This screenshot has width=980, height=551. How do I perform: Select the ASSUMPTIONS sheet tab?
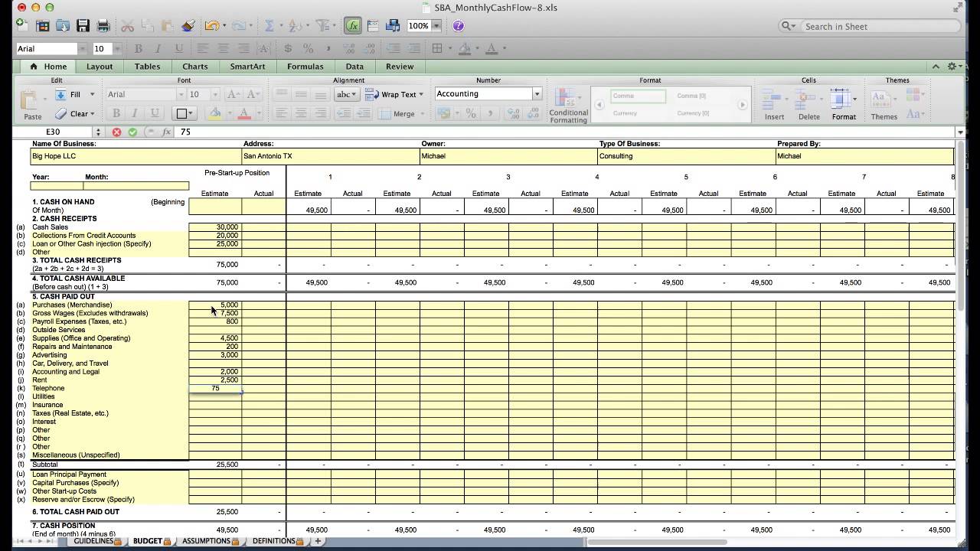click(x=210, y=541)
